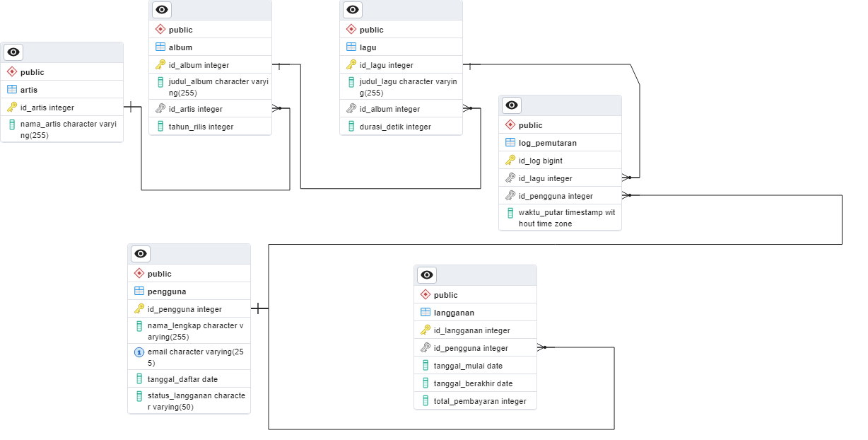Click the primary key icon beside id_log bigint
Image resolution: width=868 pixels, height=440 pixels.
(x=510, y=161)
